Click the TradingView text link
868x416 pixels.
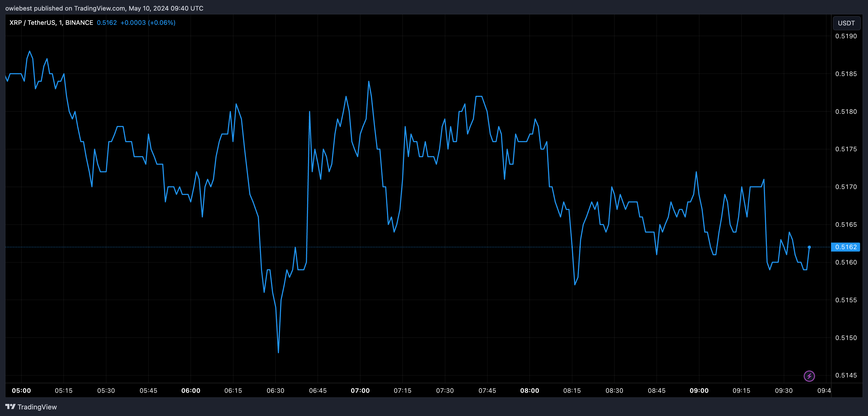tap(37, 407)
